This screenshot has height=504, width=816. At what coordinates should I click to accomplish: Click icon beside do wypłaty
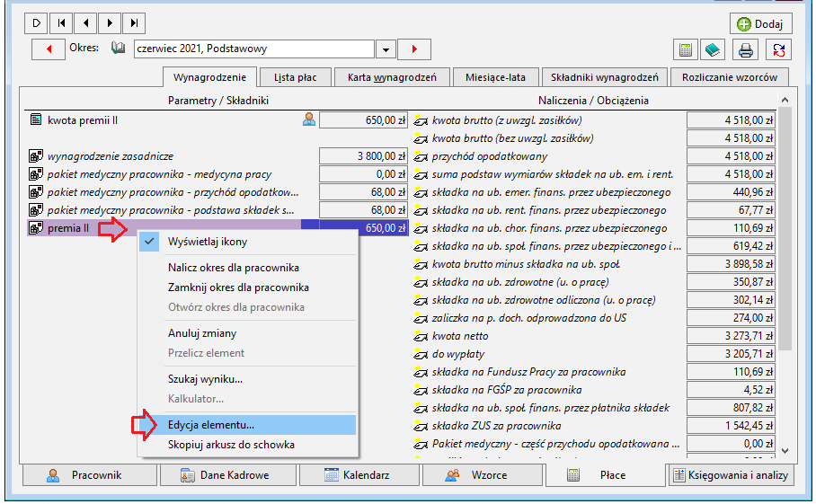click(420, 354)
